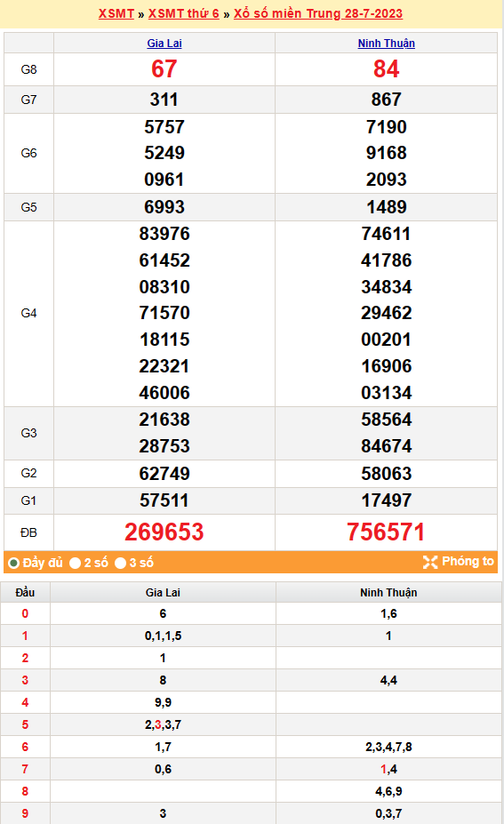Click G3 number 84674
This screenshot has width=504, height=824.
(387, 446)
